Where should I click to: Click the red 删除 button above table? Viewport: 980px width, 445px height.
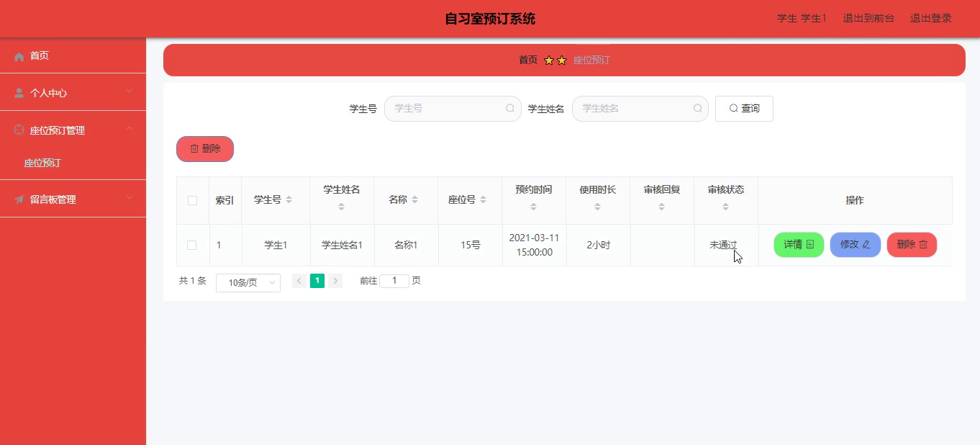[x=205, y=149]
